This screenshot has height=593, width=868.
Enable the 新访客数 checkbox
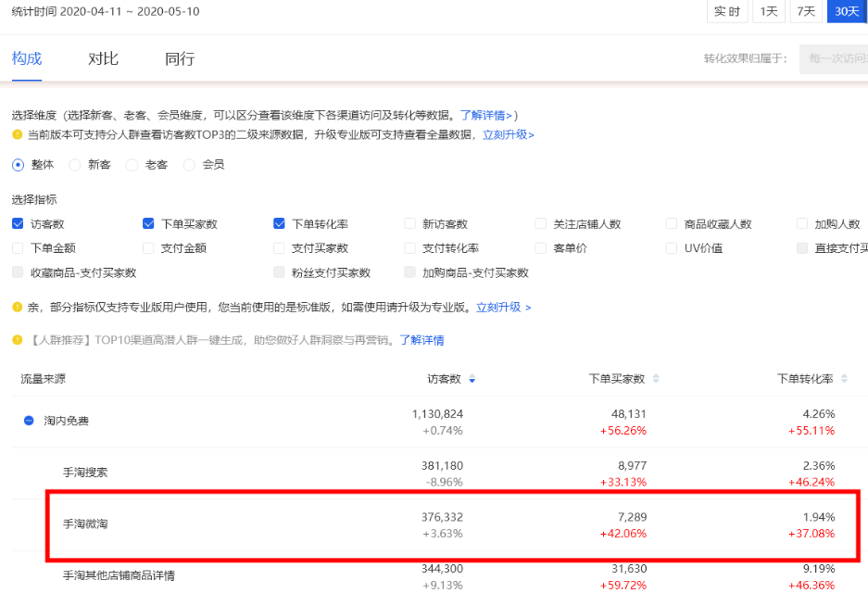point(409,223)
